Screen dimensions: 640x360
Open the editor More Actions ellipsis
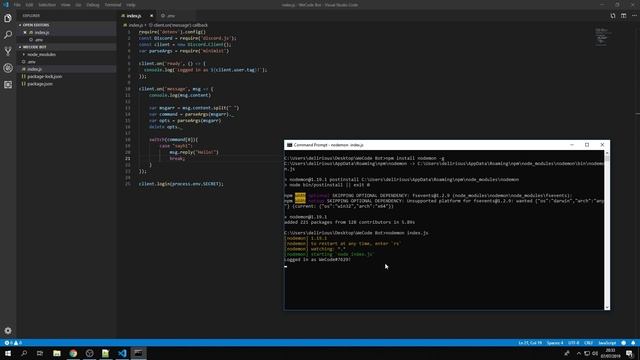(634, 16)
